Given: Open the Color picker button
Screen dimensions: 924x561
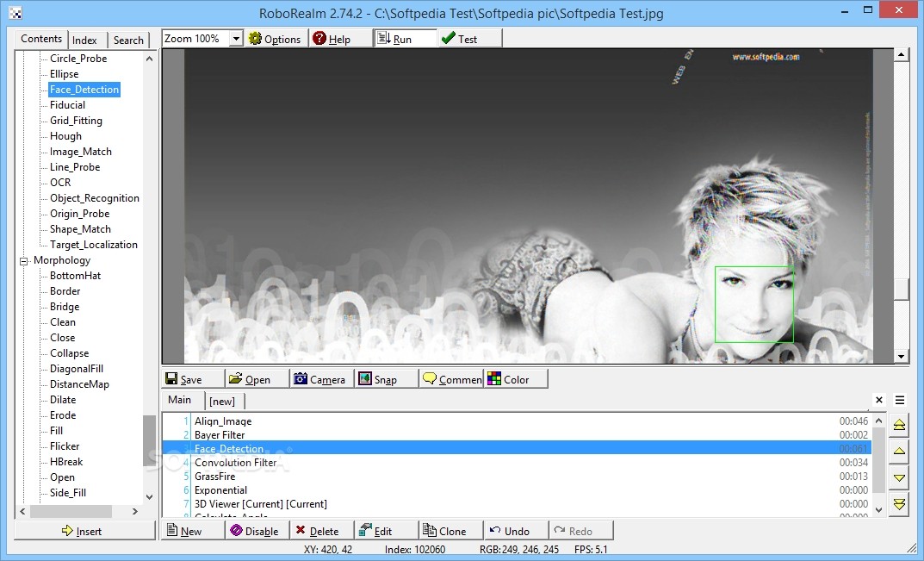Looking at the screenshot, I should pyautogui.click(x=516, y=379).
